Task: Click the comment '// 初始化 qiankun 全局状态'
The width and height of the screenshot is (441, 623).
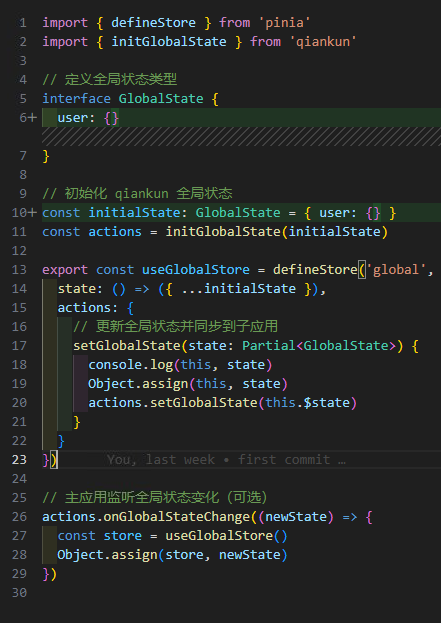Action: tap(137, 193)
